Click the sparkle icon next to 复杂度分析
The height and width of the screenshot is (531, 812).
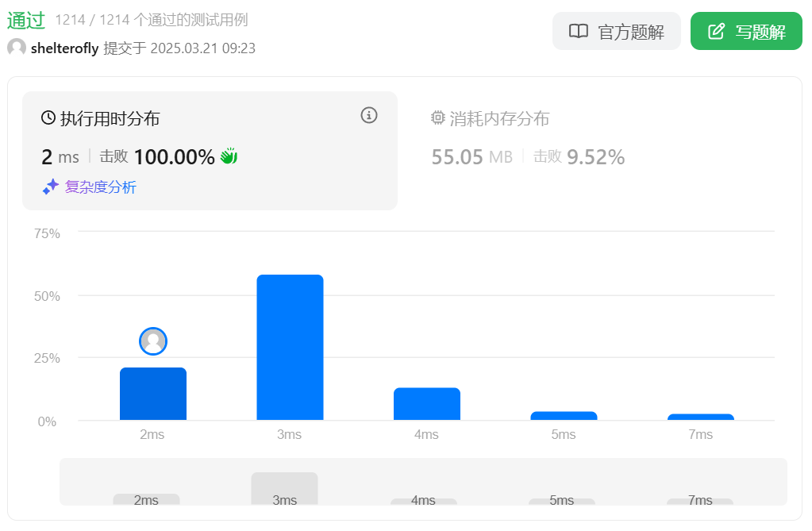click(51, 187)
